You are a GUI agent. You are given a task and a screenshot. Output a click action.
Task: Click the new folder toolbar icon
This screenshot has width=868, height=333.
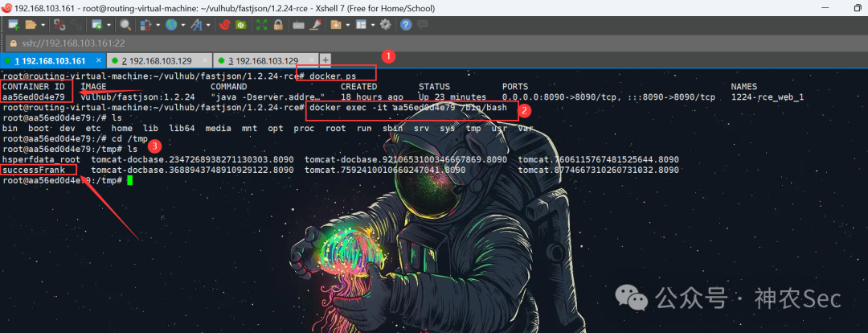[x=335, y=25]
